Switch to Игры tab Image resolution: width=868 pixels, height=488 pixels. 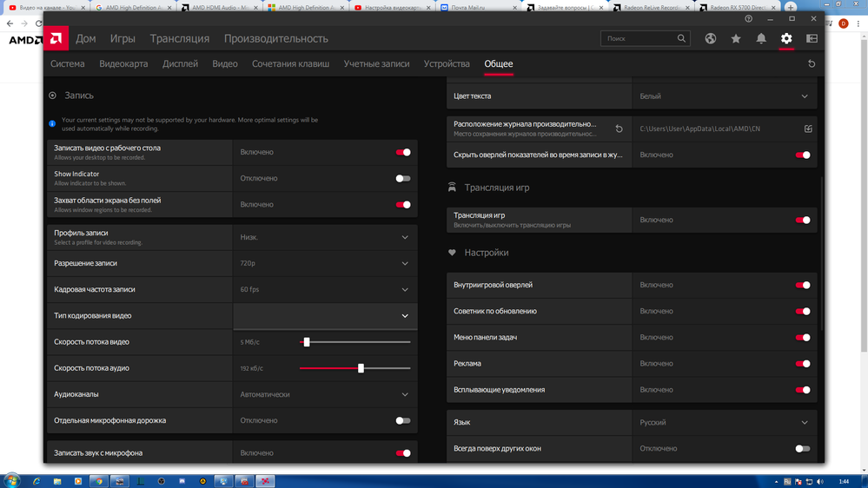pyautogui.click(x=123, y=39)
